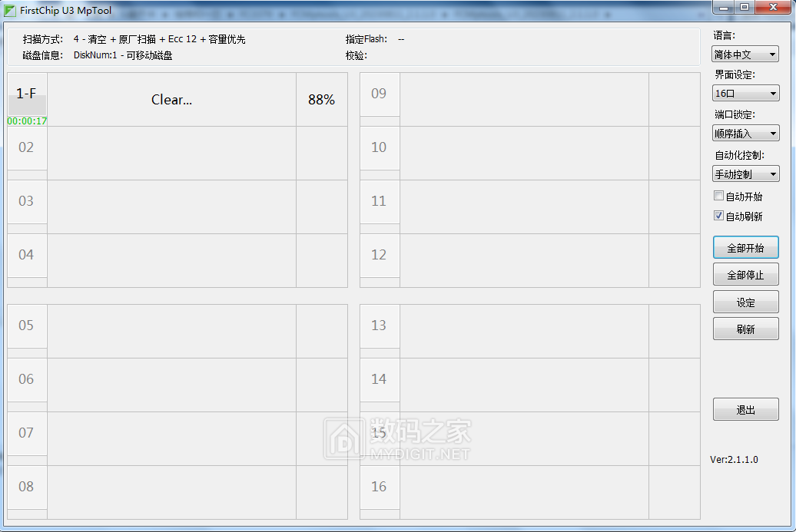Click the 刷新 refresh button
The height and width of the screenshot is (532, 796).
coord(745,329)
